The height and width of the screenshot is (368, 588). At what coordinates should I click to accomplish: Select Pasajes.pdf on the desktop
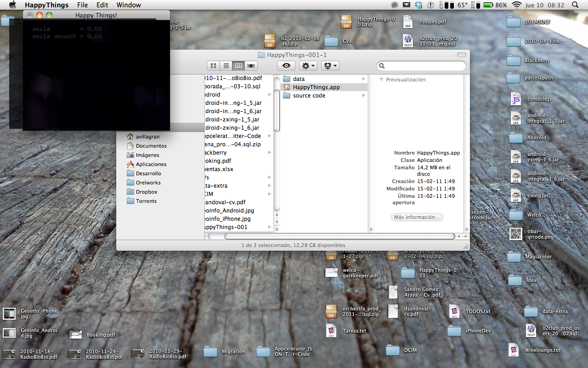[x=425, y=22]
